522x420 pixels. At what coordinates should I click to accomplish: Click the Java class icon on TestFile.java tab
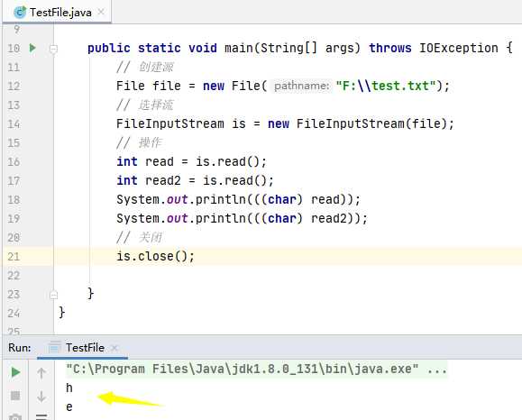[20, 13]
